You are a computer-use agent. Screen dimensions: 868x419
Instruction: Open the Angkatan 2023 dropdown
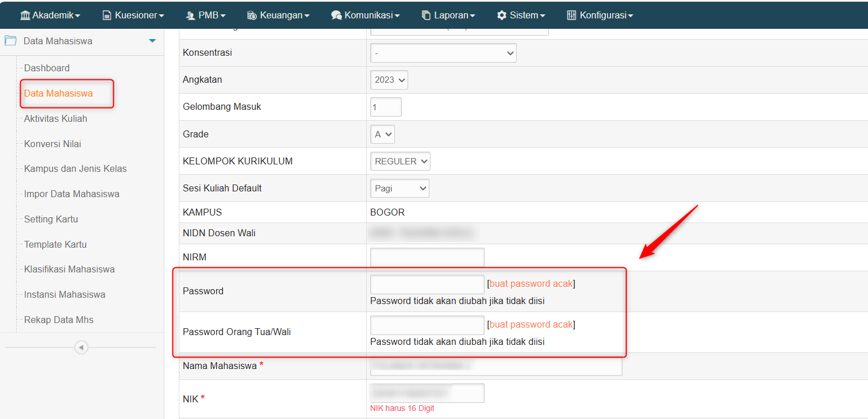click(389, 80)
